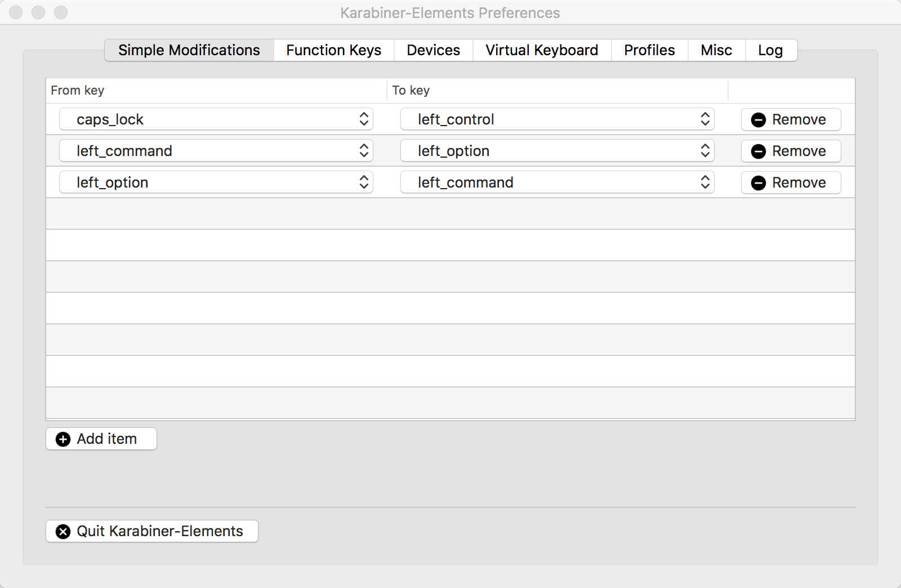The image size is (901, 588).
Task: Open the left_control To key dropdown
Action: [557, 119]
